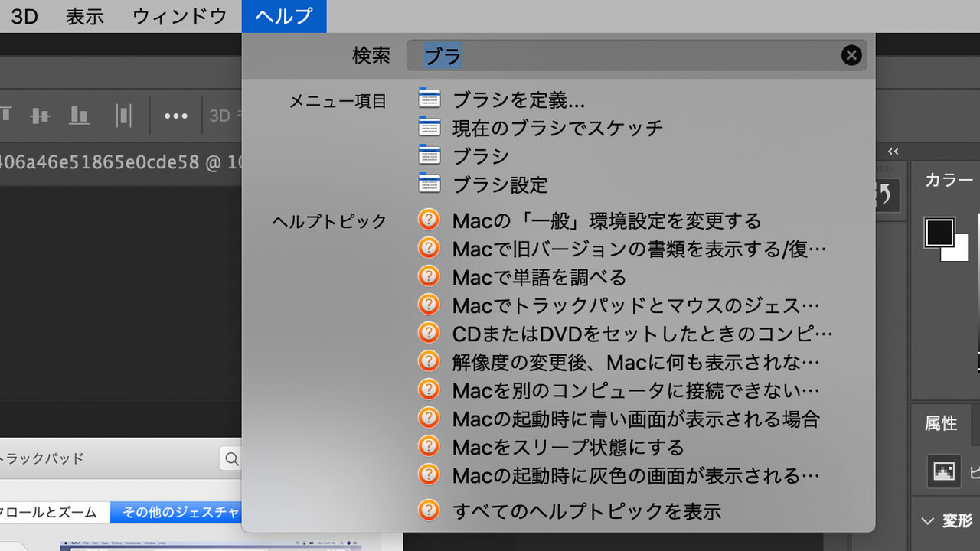Open the ウィンドウ menu
The width and height of the screenshot is (980, 551).
pyautogui.click(x=179, y=16)
